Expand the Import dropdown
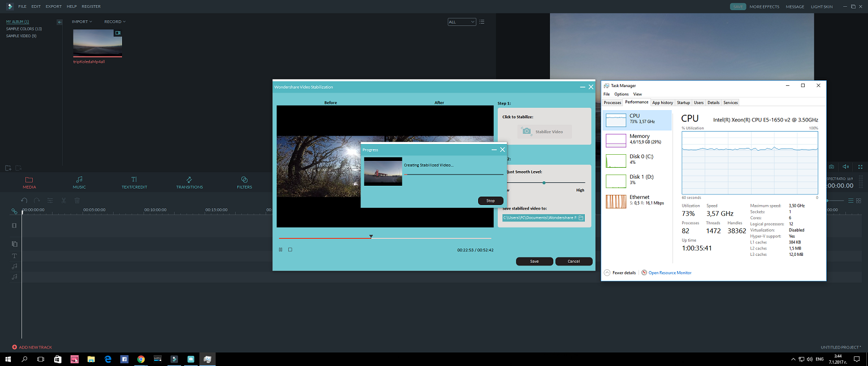This screenshot has height=366, width=868. coord(82,22)
